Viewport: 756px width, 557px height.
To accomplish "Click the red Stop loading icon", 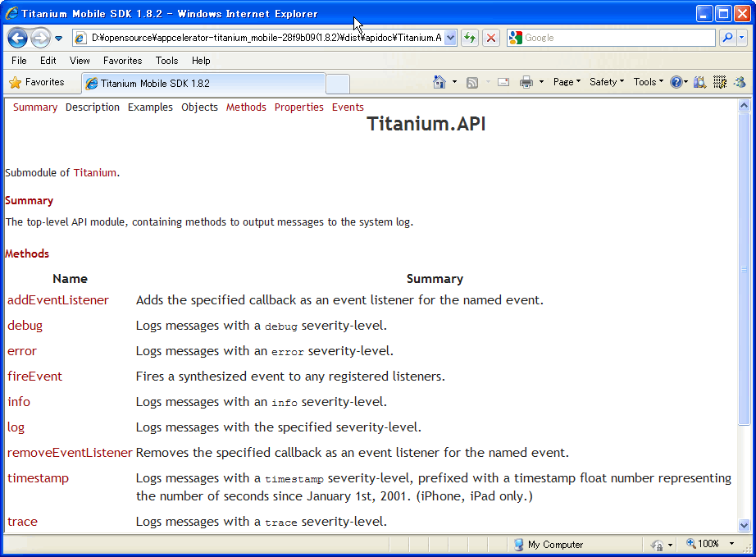I will click(x=491, y=38).
